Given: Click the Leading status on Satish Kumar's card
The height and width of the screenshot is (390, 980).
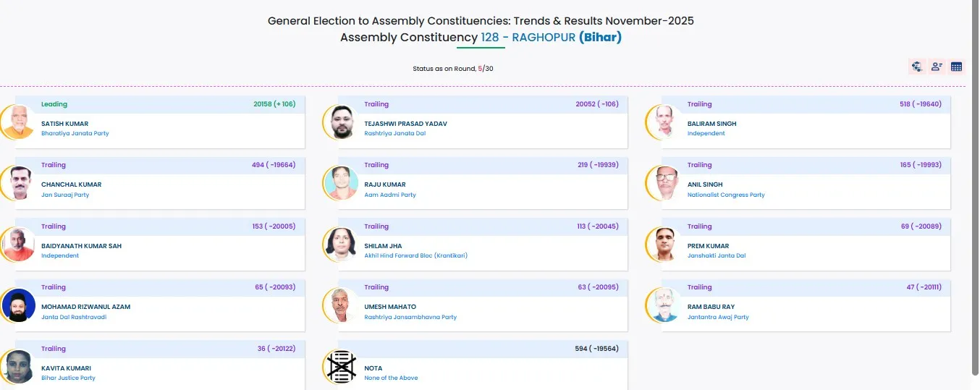Looking at the screenshot, I should click(x=54, y=104).
